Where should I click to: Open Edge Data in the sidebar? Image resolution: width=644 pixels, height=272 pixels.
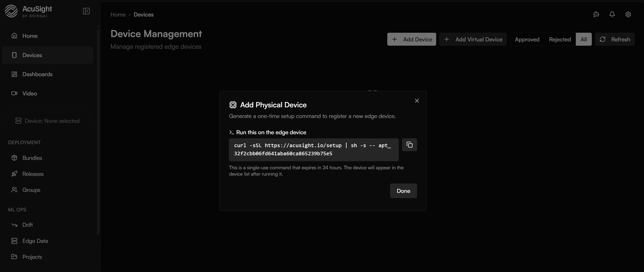coord(47,241)
